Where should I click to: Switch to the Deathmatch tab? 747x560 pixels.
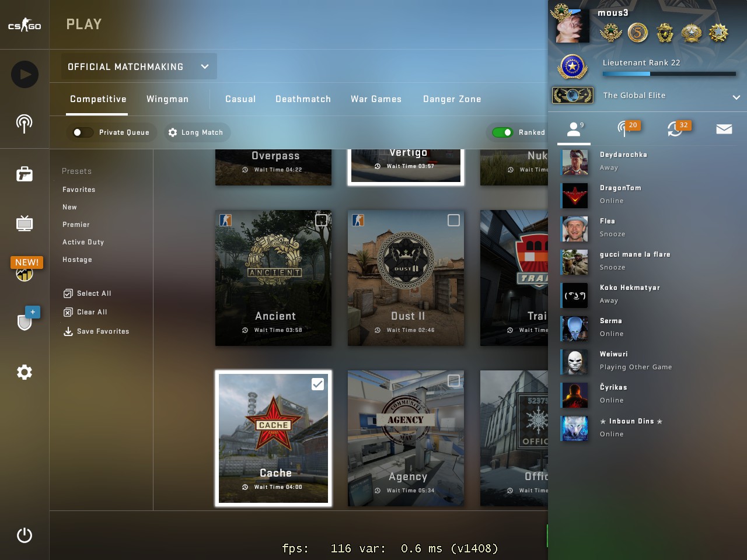(303, 99)
